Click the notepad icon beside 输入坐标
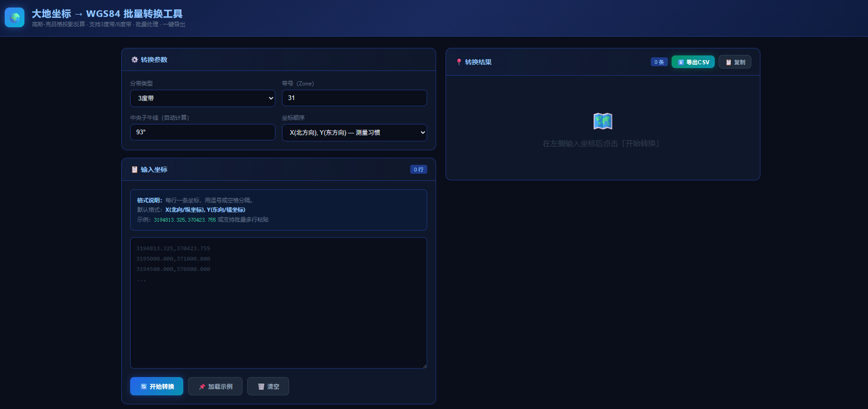868x409 pixels. click(135, 170)
